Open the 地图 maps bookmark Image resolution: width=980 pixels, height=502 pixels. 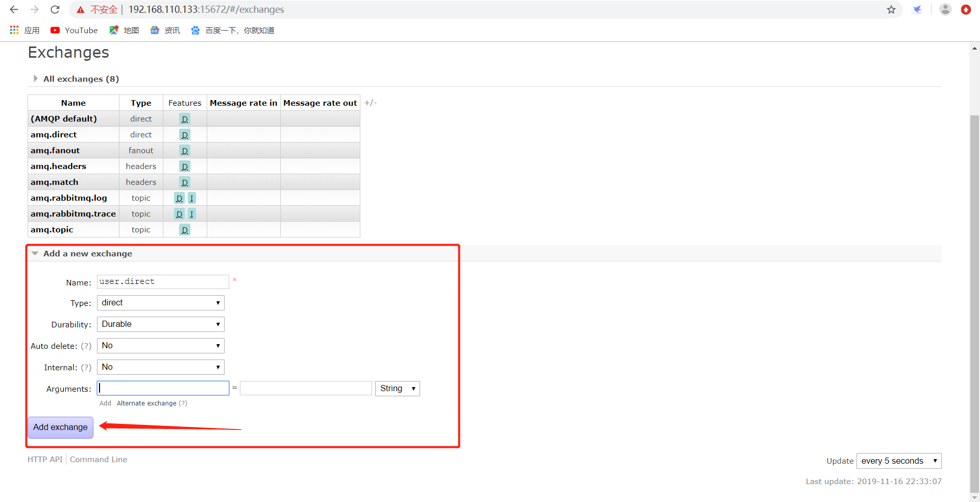point(124,30)
